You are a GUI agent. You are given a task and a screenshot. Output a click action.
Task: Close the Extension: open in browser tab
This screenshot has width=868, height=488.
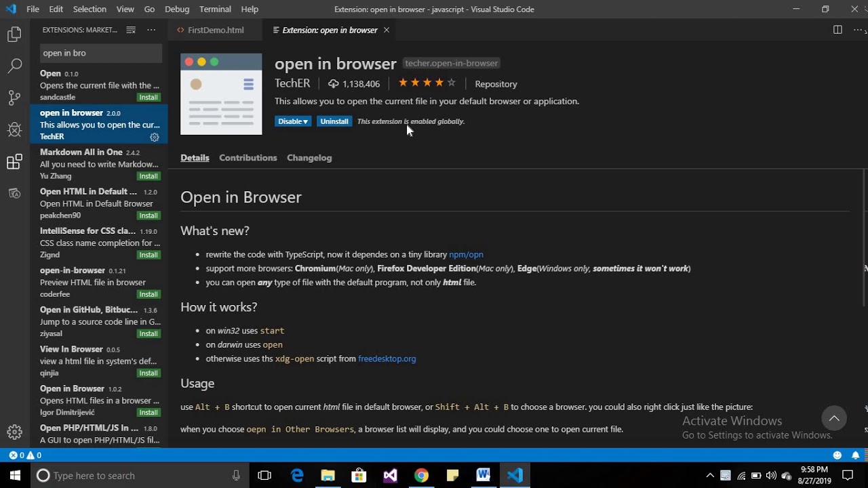[x=387, y=30]
